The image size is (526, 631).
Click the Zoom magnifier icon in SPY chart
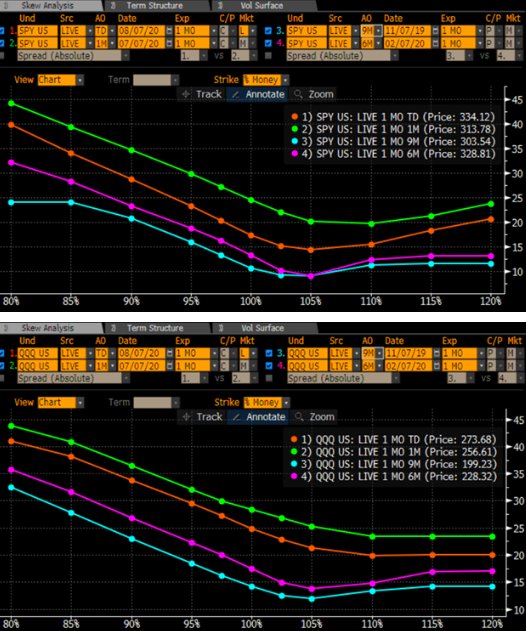coord(298,94)
